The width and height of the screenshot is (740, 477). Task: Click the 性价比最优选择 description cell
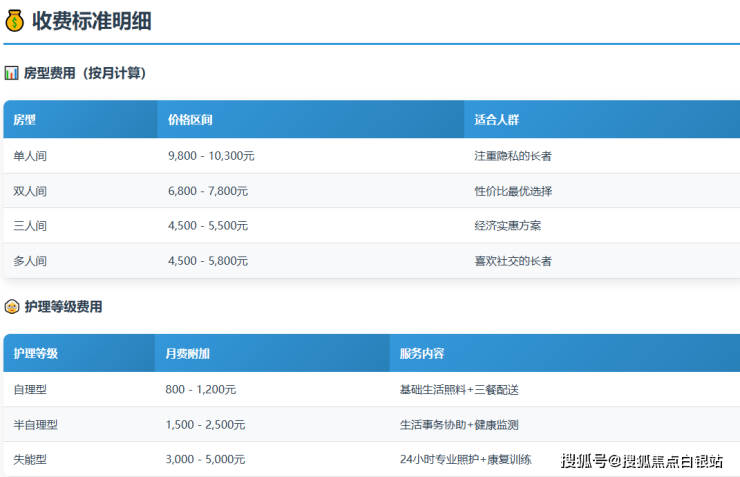point(513,191)
